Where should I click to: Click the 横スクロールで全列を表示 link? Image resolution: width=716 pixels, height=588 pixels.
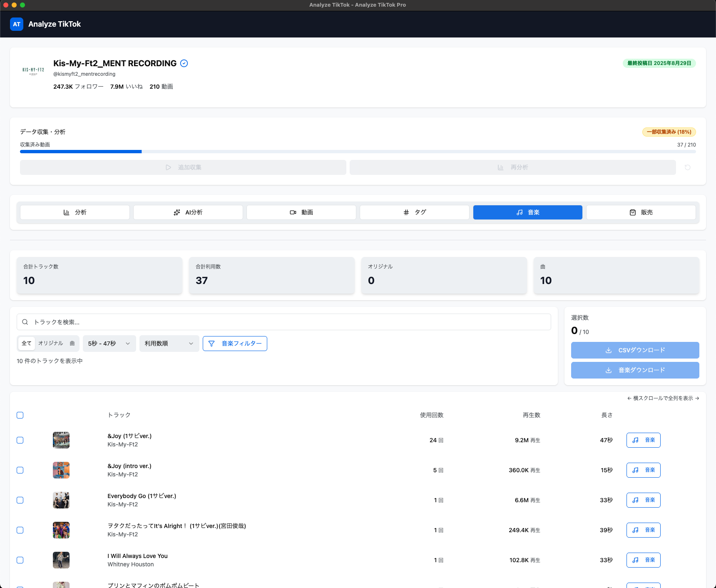point(662,398)
